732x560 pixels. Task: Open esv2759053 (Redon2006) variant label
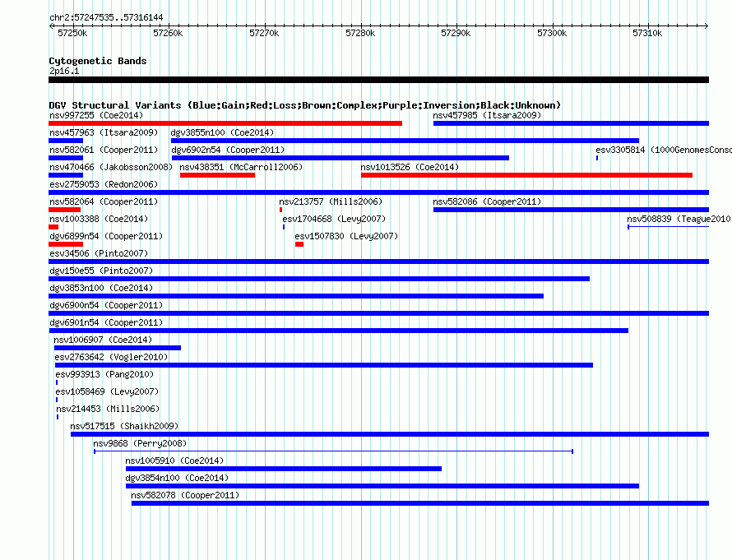tap(104, 184)
